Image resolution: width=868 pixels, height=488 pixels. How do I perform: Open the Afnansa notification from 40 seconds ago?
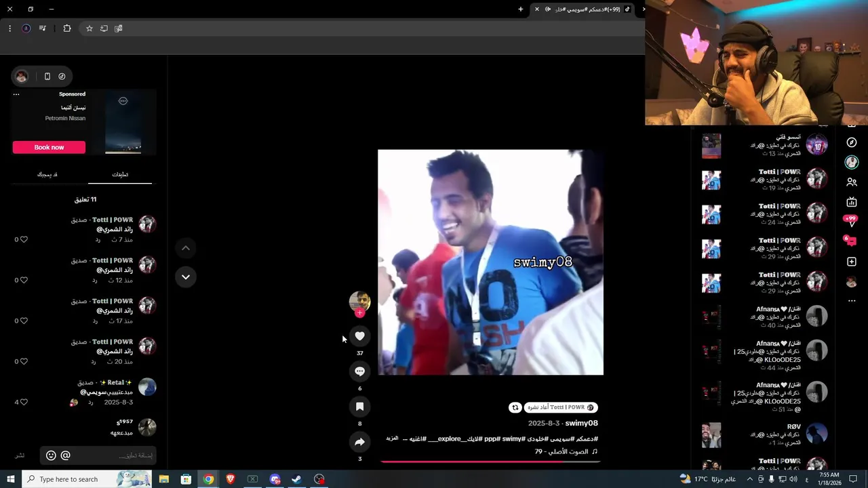point(765,317)
